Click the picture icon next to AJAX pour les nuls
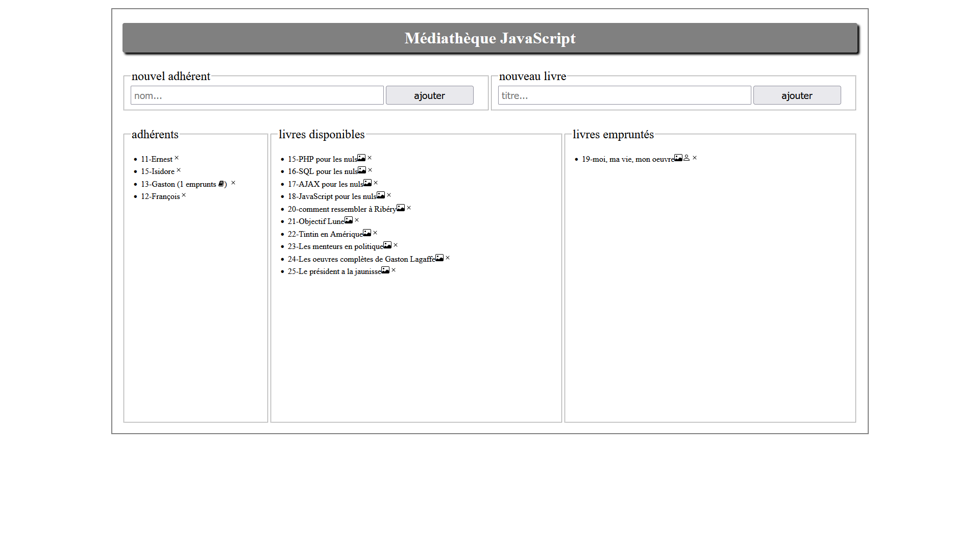Viewport: 980px width, 551px height. click(x=367, y=183)
